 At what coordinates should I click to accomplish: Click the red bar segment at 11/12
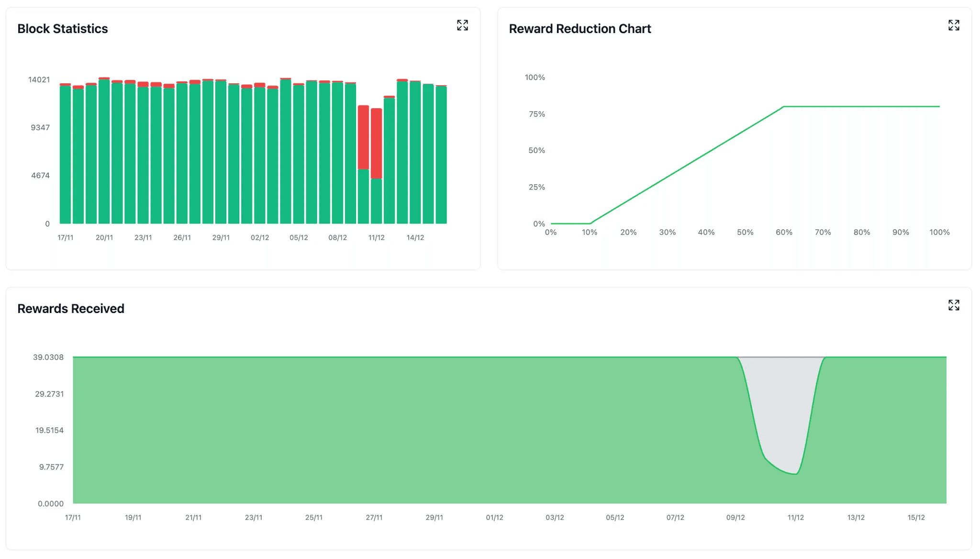[377, 144]
